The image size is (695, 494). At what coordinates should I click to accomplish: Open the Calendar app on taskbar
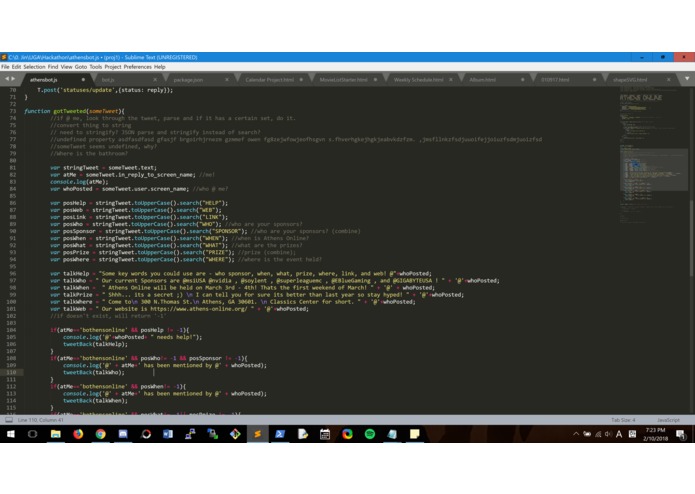(325, 434)
